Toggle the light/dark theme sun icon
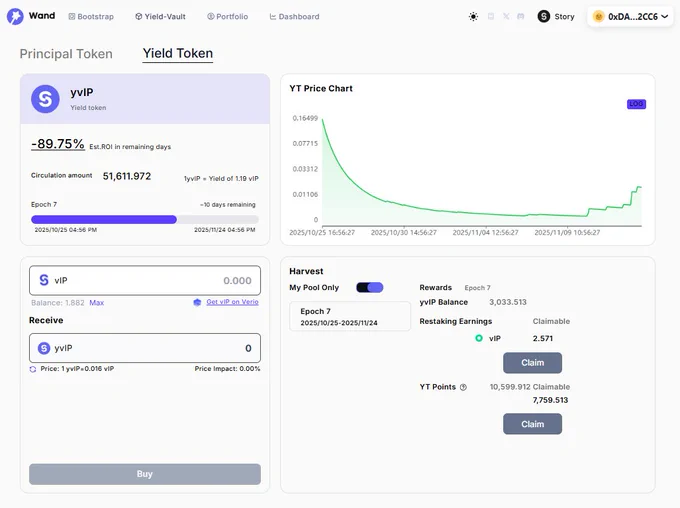 coord(474,16)
